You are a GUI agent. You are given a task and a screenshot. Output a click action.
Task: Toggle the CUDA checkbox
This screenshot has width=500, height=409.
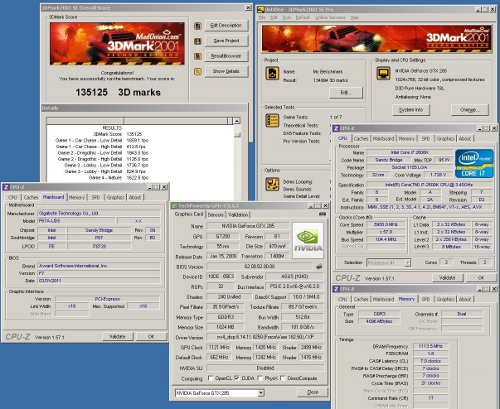click(x=236, y=378)
